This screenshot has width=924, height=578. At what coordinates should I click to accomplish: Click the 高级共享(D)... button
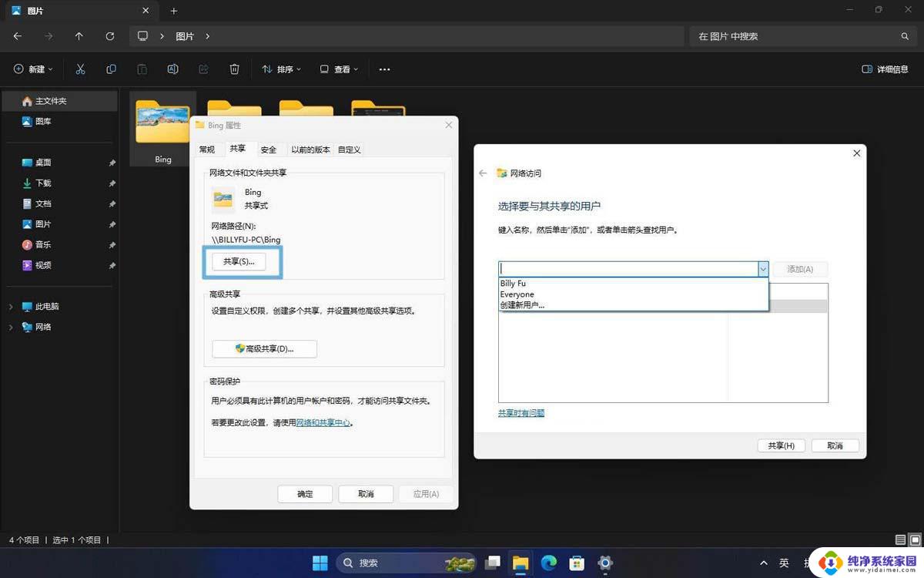(264, 349)
